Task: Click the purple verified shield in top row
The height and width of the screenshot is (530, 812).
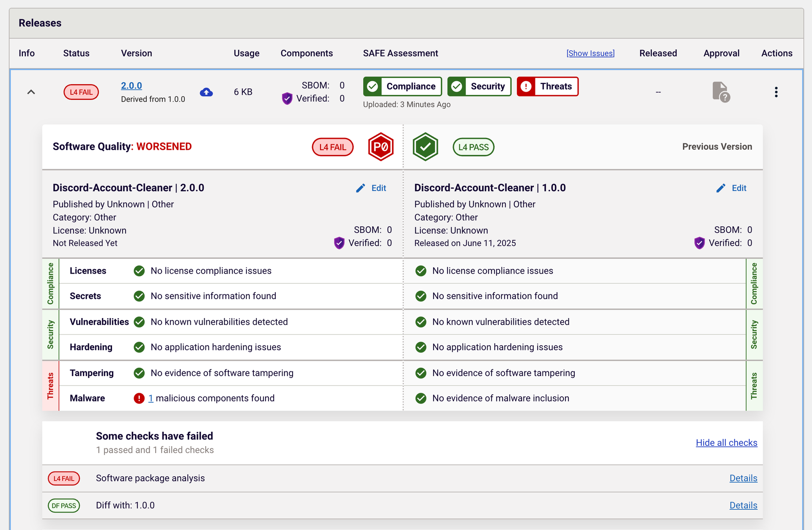Action: 287,99
